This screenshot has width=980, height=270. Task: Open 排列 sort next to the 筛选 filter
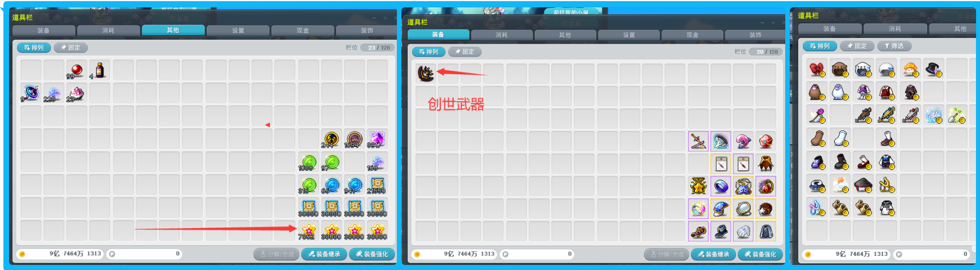pos(820,46)
